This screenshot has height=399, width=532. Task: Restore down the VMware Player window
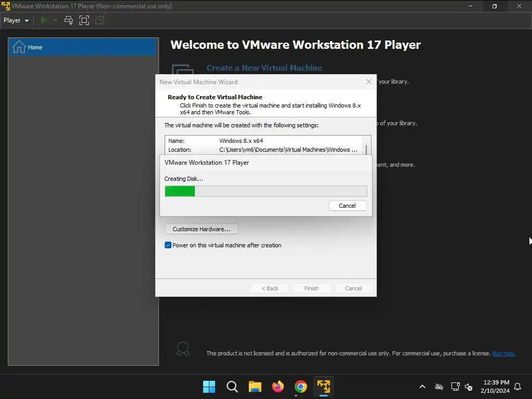(495, 6)
